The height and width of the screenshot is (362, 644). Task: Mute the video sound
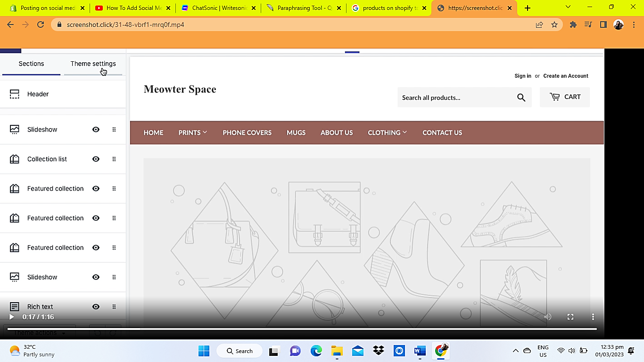(x=547, y=317)
